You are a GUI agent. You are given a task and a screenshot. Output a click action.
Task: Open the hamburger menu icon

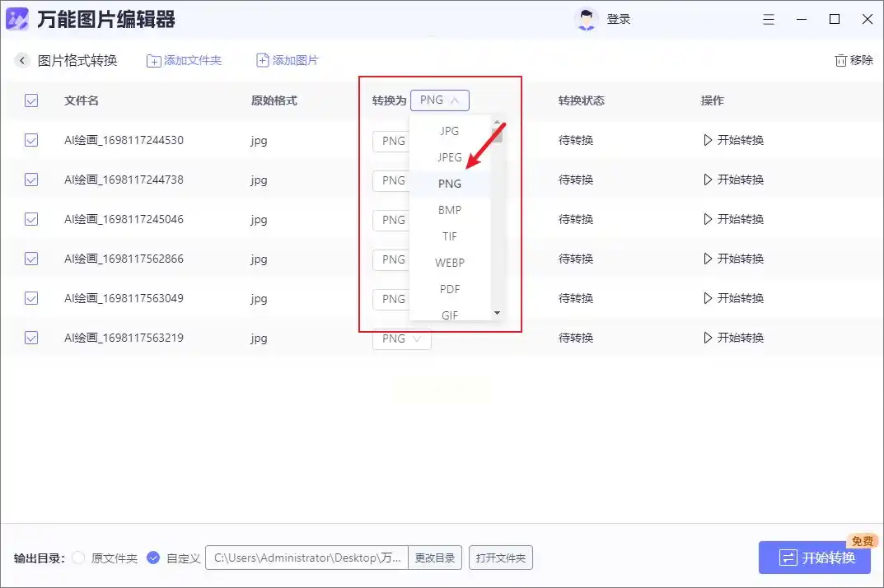[769, 19]
